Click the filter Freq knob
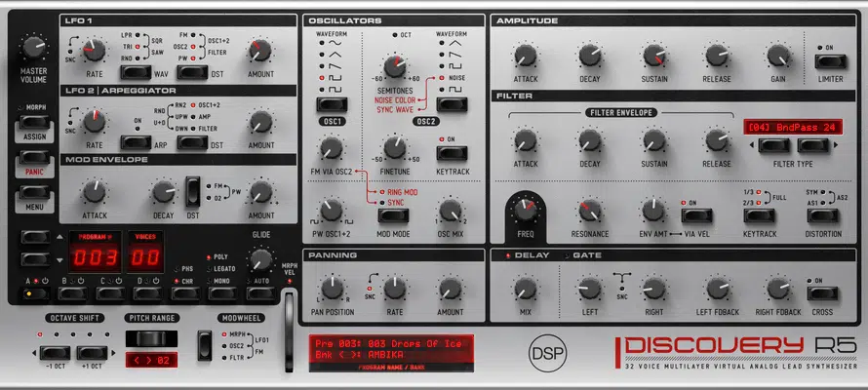The image size is (868, 390). pyautogui.click(x=526, y=210)
